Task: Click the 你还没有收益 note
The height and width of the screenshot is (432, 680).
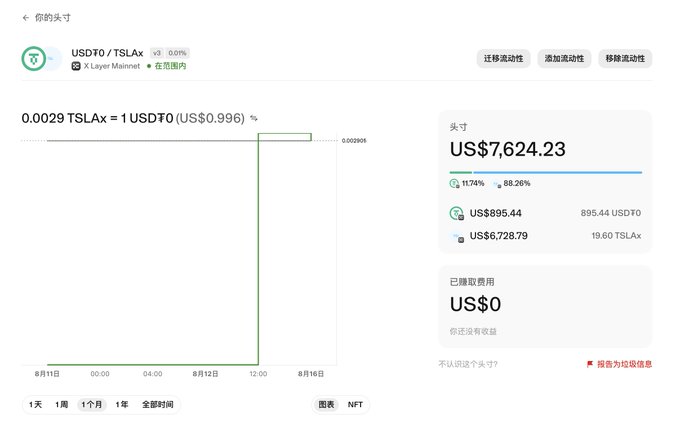Action: tap(473, 331)
